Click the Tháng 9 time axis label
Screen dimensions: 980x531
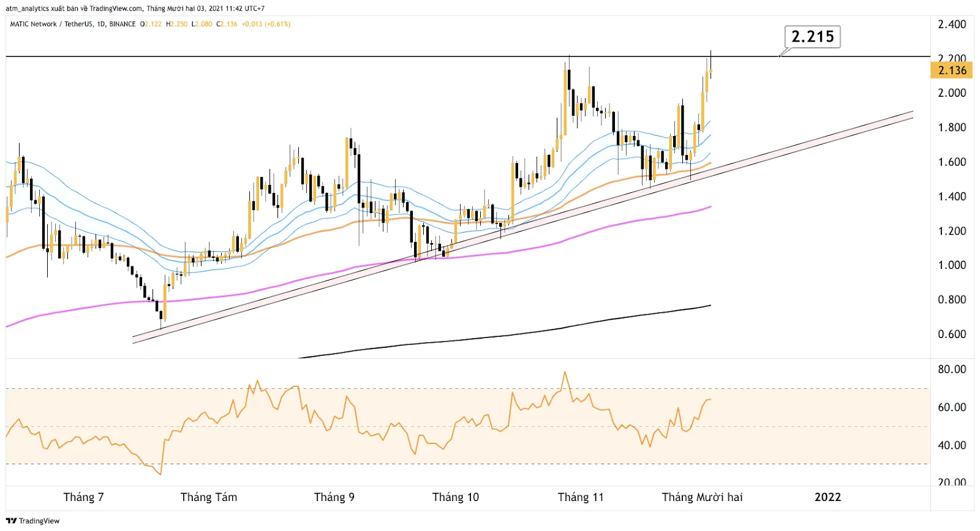coord(334,497)
